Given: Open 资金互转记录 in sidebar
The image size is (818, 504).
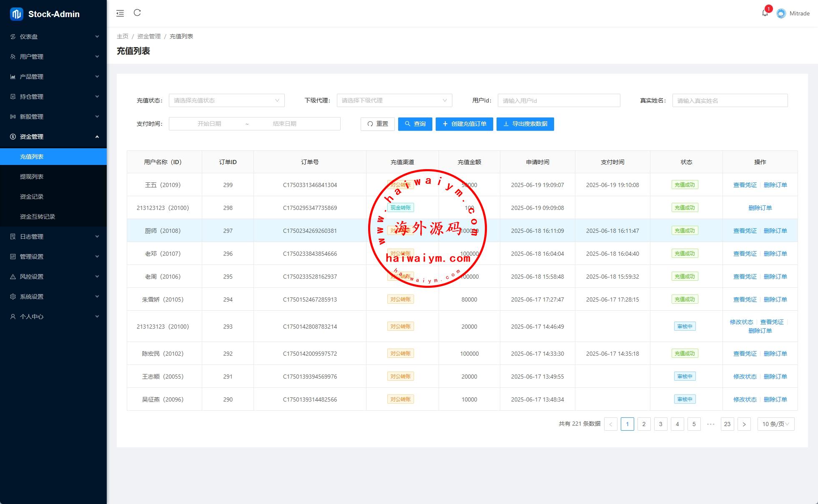Looking at the screenshot, I should point(38,217).
